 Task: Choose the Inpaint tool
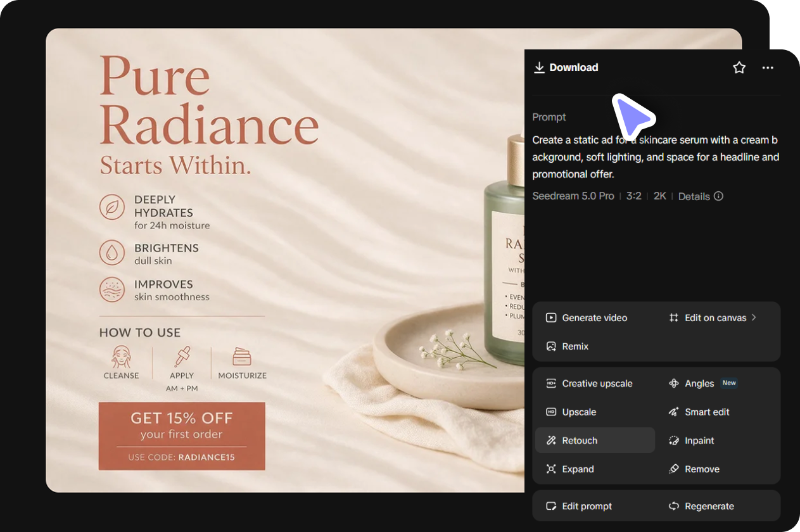[x=692, y=441]
